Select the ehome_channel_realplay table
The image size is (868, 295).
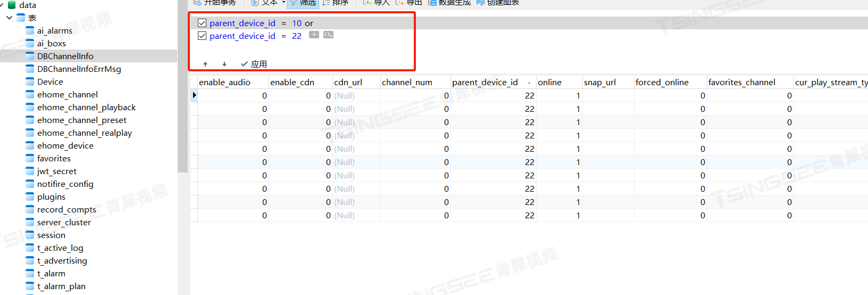click(x=85, y=133)
